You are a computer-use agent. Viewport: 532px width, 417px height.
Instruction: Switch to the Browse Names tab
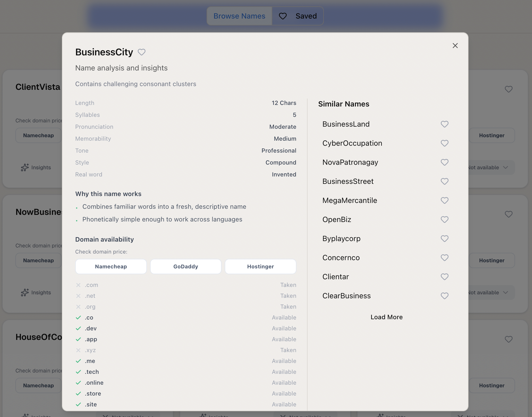click(x=239, y=16)
